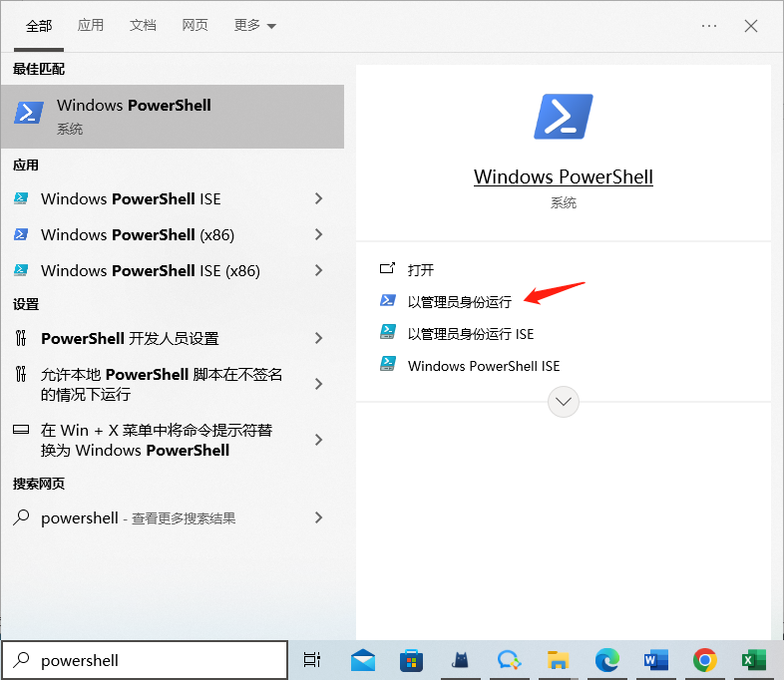Image resolution: width=784 pixels, height=680 pixels.
Task: Open Mail app from taskbar
Action: pyautogui.click(x=363, y=660)
